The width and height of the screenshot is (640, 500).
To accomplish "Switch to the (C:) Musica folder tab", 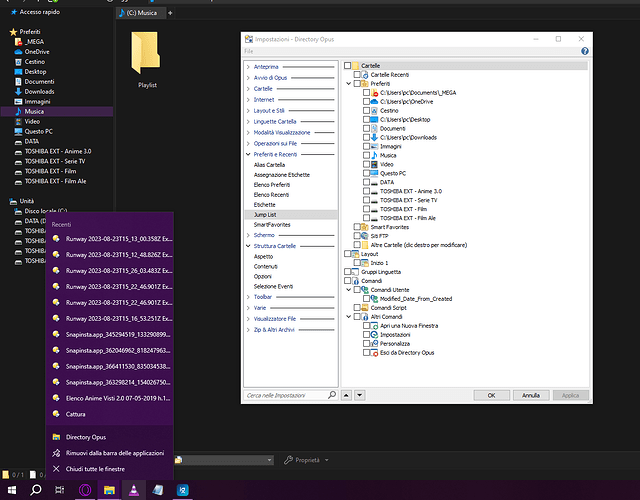I will 141,13.
